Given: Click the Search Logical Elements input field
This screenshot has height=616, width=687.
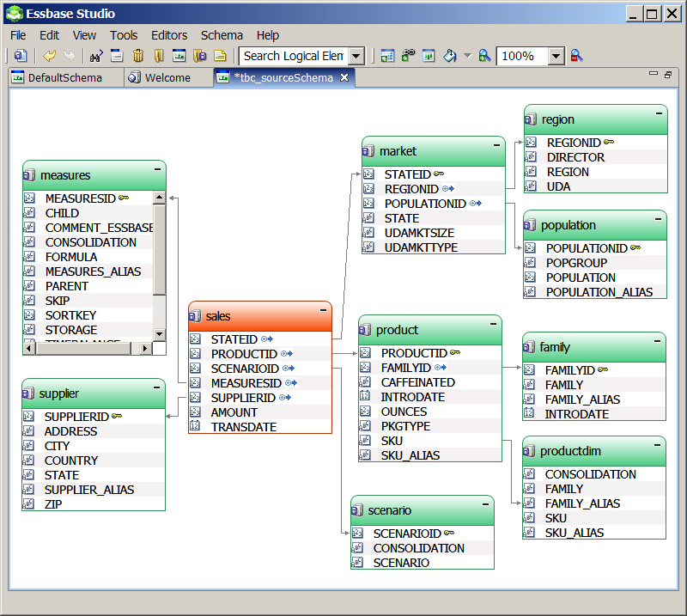Looking at the screenshot, I should pyautogui.click(x=295, y=56).
